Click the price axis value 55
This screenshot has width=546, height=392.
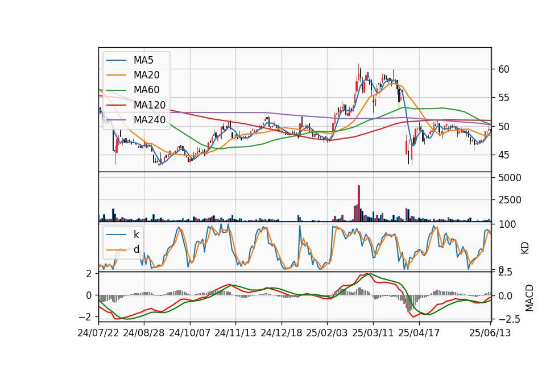tap(503, 98)
